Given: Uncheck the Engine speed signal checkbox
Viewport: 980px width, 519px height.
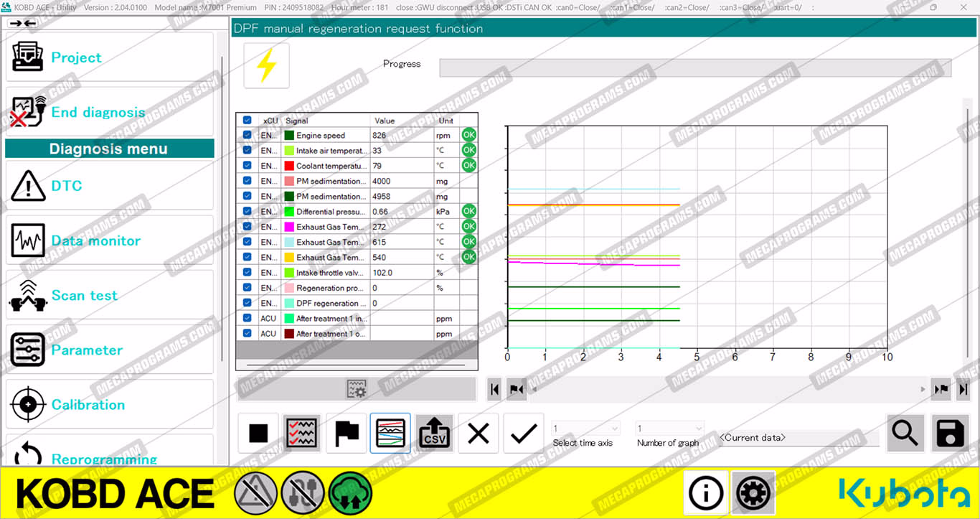Looking at the screenshot, I should click(248, 135).
